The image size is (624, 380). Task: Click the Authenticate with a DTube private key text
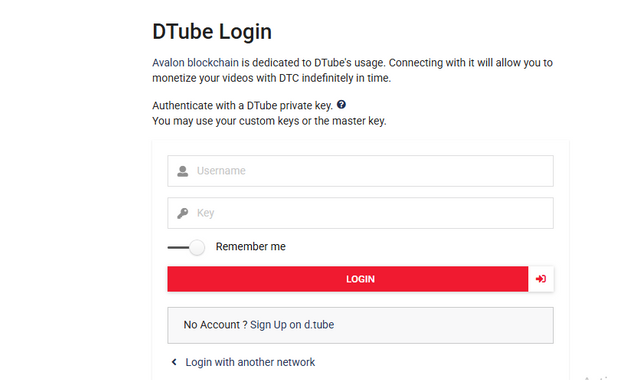pyautogui.click(x=242, y=105)
